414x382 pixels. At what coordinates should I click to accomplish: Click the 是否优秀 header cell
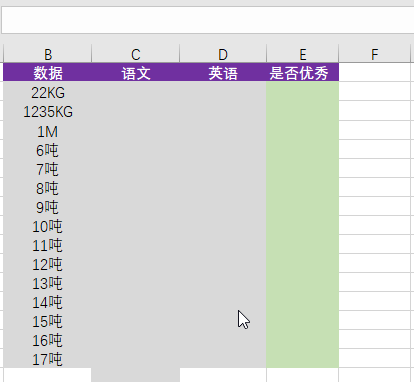click(x=302, y=72)
